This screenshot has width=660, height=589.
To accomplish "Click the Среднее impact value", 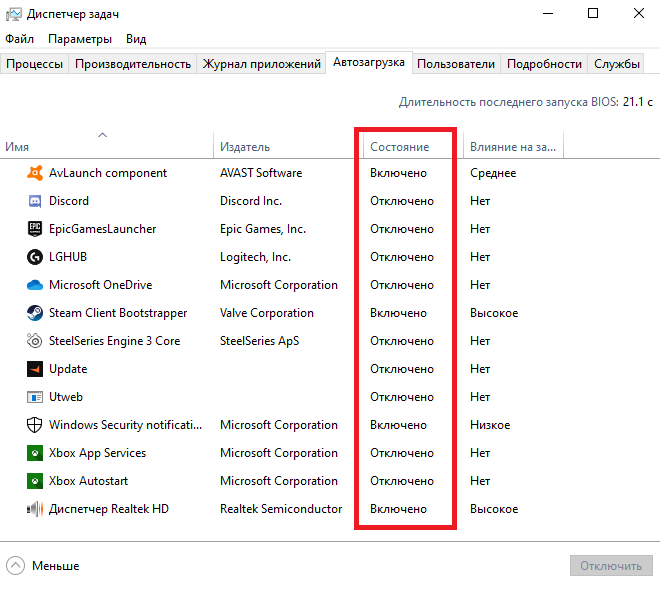I will point(493,173).
